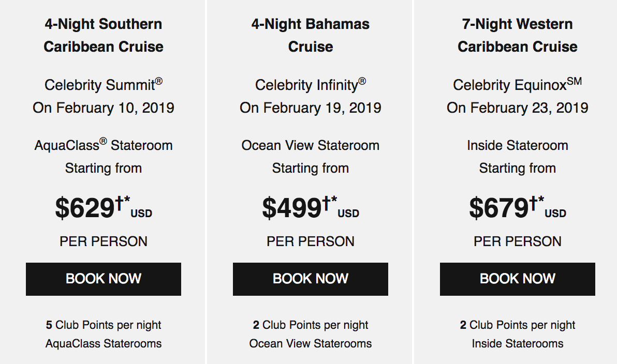The height and width of the screenshot is (364, 617).
Task: Select the $629 USD price
Action: click(x=104, y=207)
